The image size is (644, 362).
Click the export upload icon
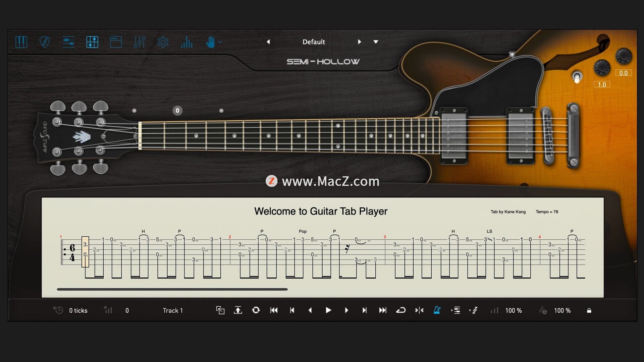pyautogui.click(x=238, y=310)
